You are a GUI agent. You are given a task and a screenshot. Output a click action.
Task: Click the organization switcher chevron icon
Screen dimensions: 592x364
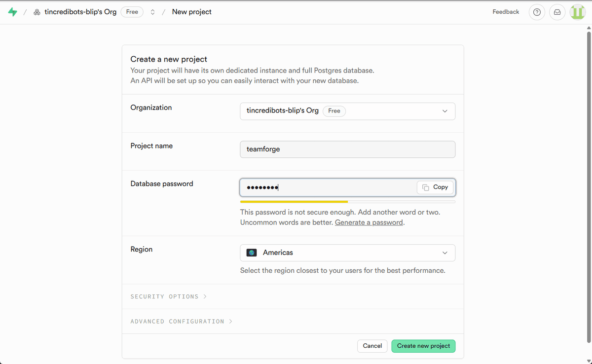[152, 12]
